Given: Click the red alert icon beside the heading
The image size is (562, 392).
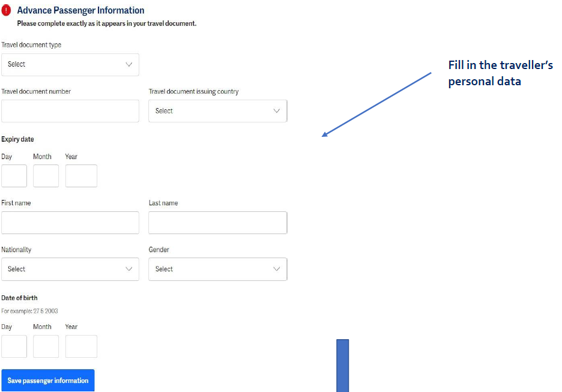Looking at the screenshot, I should point(7,11).
